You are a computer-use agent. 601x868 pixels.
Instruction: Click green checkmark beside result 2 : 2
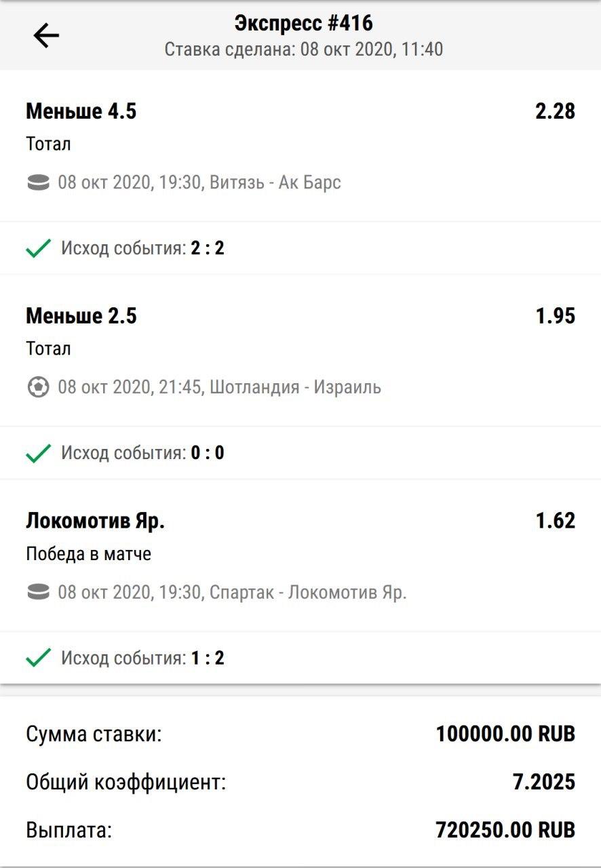(38, 248)
